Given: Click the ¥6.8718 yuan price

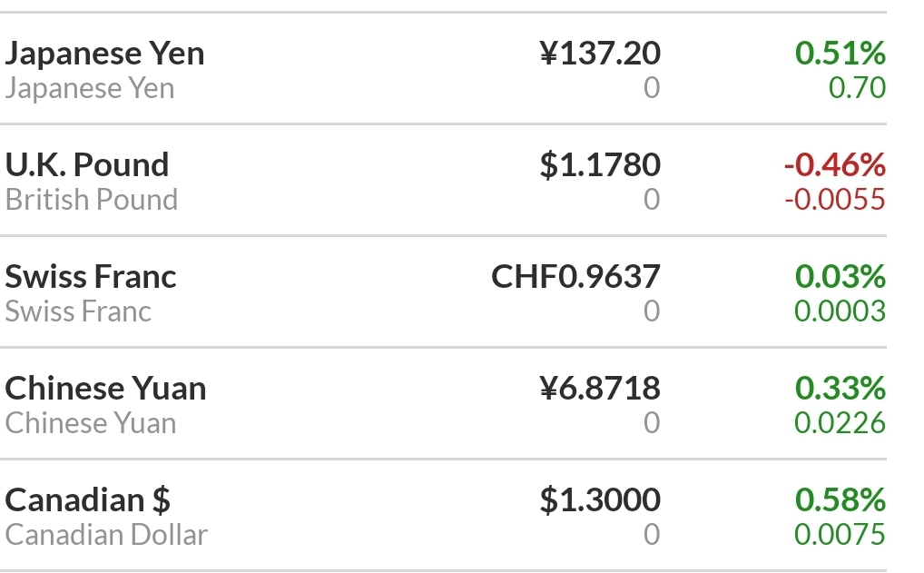Looking at the screenshot, I should point(600,388).
